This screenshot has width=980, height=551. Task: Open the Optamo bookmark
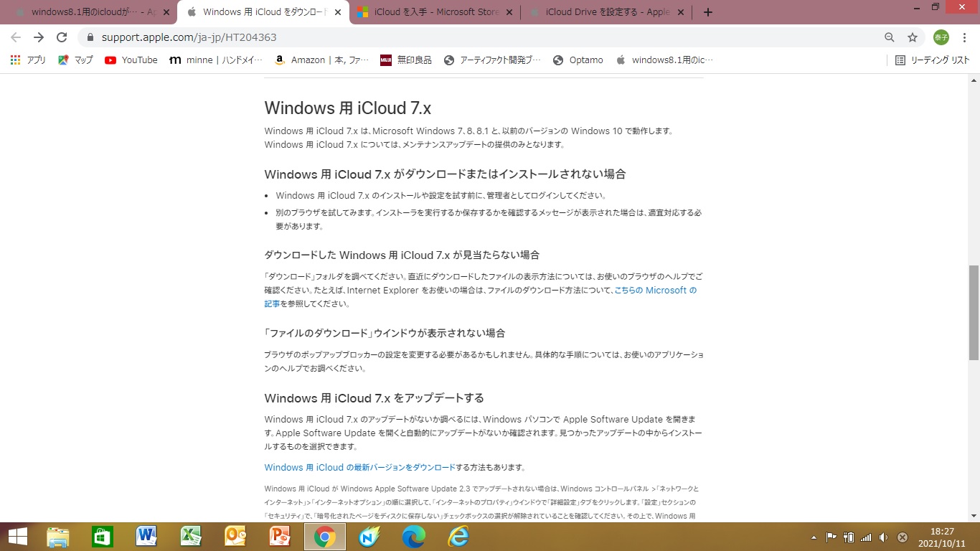pyautogui.click(x=578, y=60)
